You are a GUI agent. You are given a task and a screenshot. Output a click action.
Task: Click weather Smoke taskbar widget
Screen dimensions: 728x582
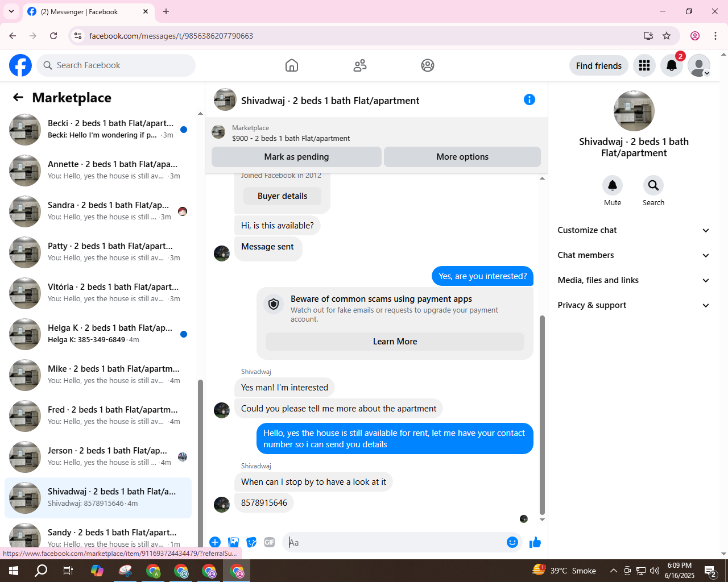pos(564,571)
